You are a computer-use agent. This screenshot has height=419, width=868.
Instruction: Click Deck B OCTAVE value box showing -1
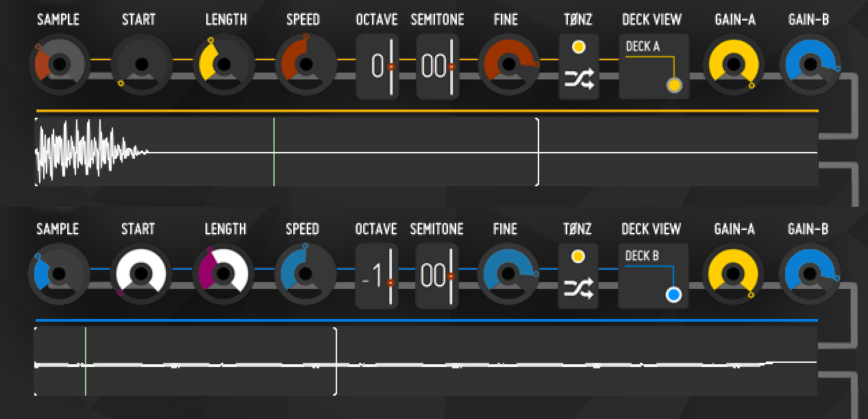click(x=377, y=276)
